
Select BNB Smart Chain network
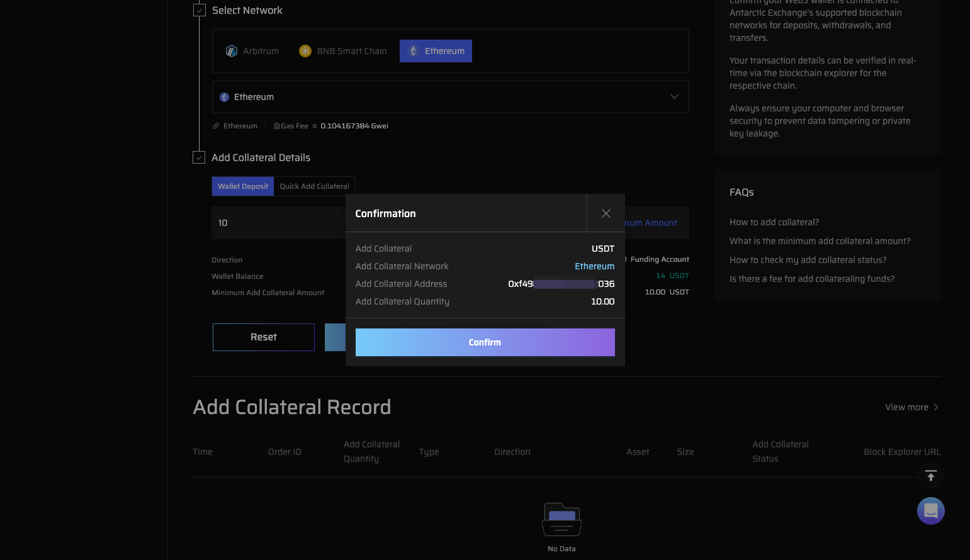(343, 51)
